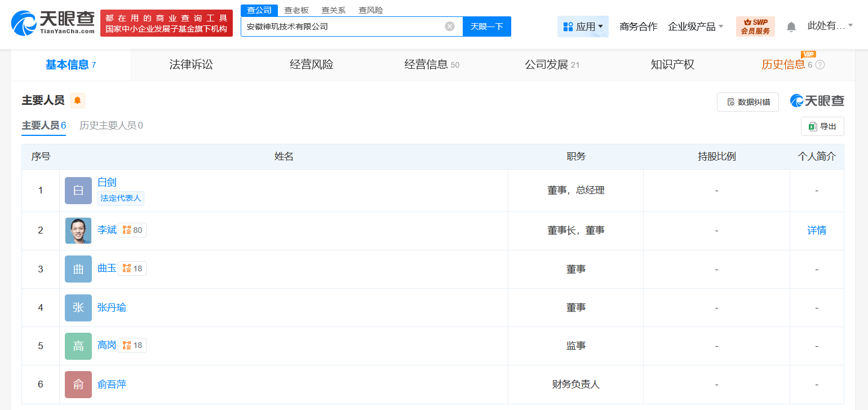Switch to the 法律诉讼 tab
868x410 pixels.
[x=191, y=64]
